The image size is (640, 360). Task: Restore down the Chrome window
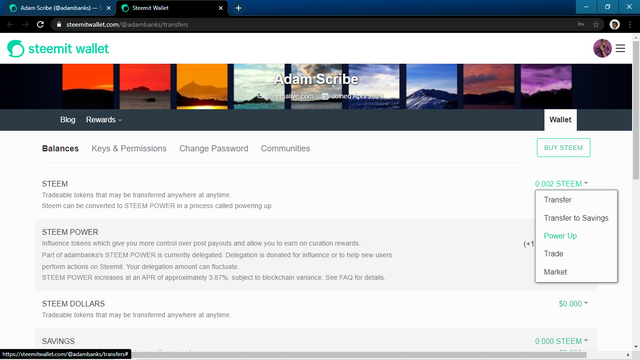click(607, 7)
